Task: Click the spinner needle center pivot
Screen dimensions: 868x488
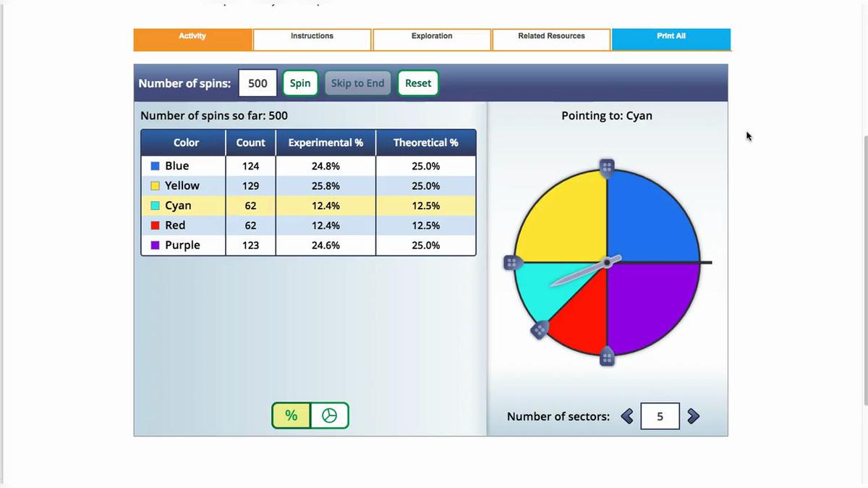Action: coord(607,262)
